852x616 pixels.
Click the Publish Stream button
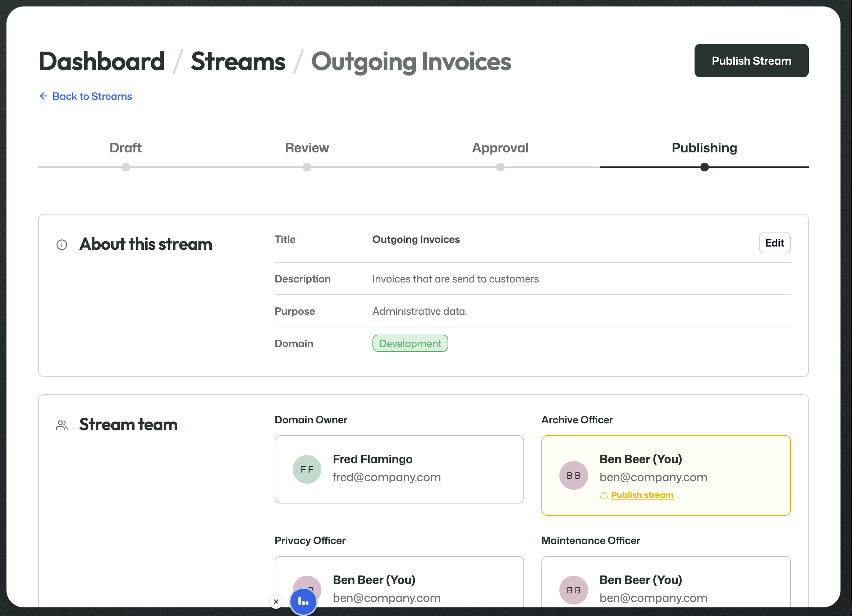point(751,60)
